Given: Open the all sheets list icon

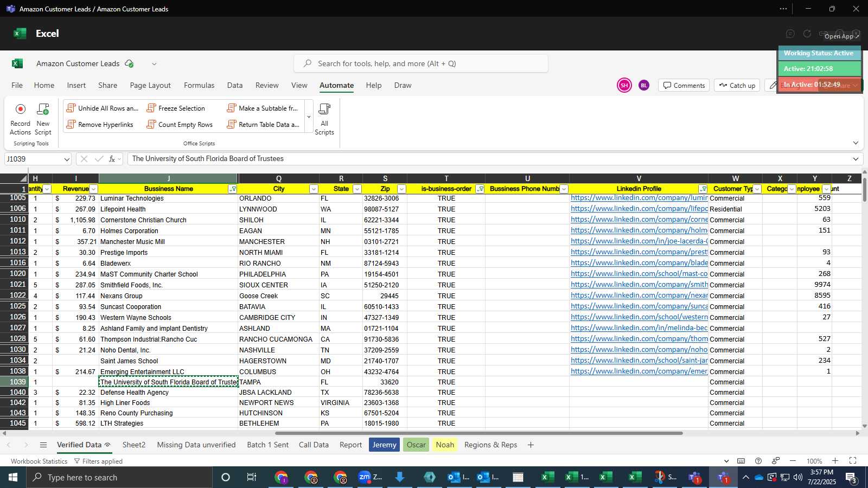Looking at the screenshot, I should point(43,445).
